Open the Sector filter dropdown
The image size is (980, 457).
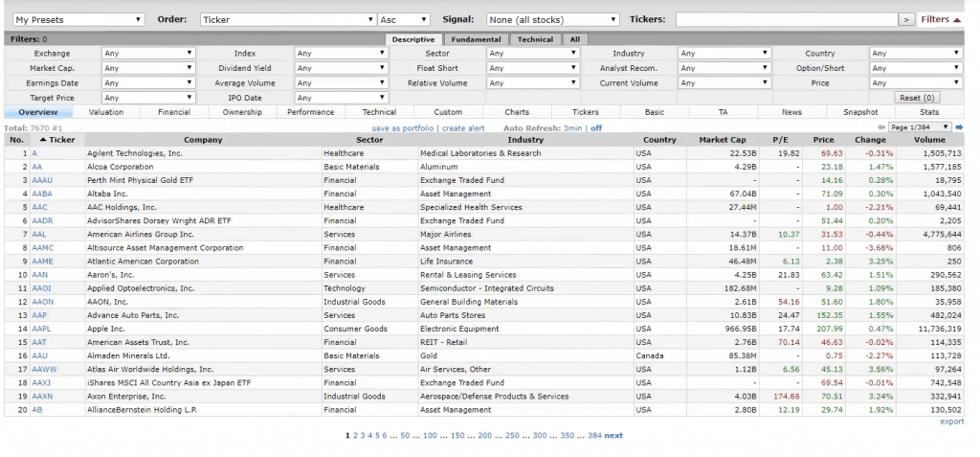(x=533, y=54)
